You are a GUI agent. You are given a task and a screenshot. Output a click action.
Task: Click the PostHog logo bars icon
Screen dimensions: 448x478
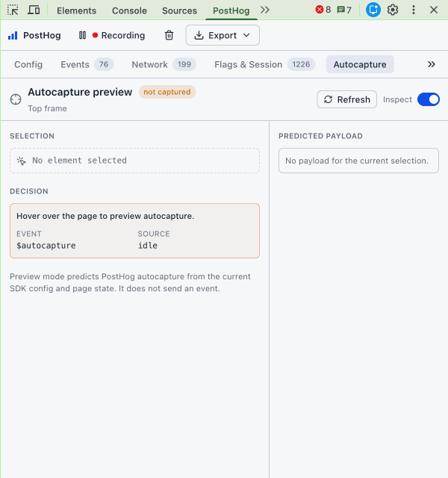click(x=13, y=35)
